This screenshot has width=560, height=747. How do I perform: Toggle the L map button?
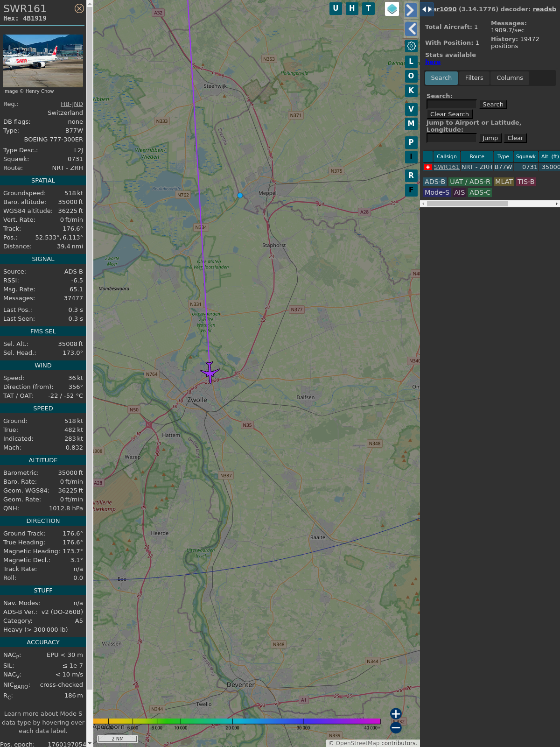point(411,61)
